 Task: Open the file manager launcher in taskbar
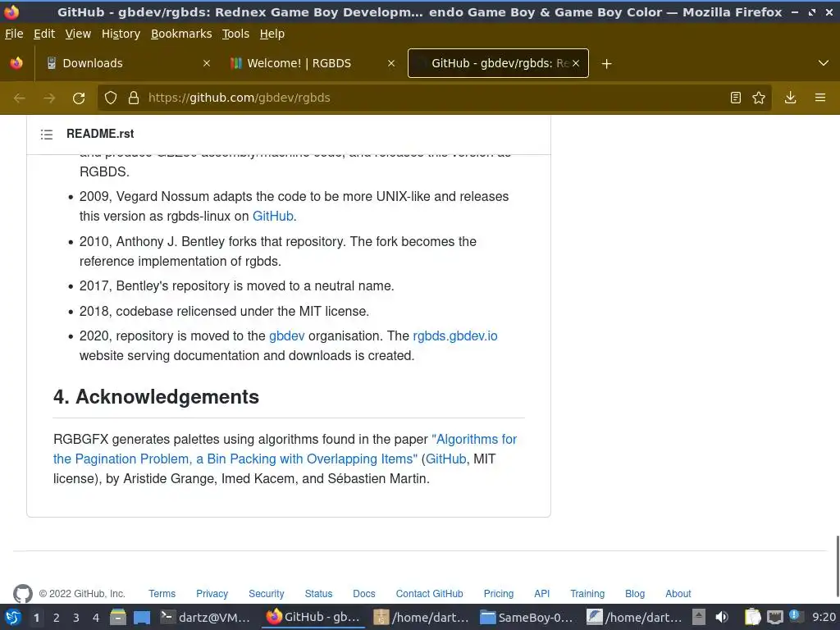pos(118,618)
